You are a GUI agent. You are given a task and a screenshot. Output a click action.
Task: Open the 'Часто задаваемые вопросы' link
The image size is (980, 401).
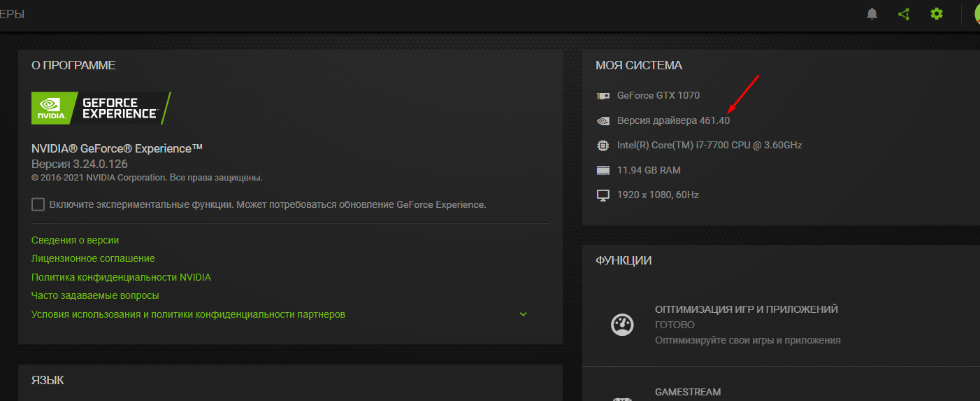pyautogui.click(x=95, y=295)
